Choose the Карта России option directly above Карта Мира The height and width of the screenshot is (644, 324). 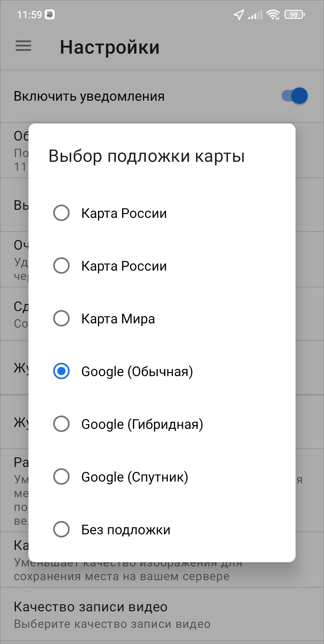[x=61, y=266]
